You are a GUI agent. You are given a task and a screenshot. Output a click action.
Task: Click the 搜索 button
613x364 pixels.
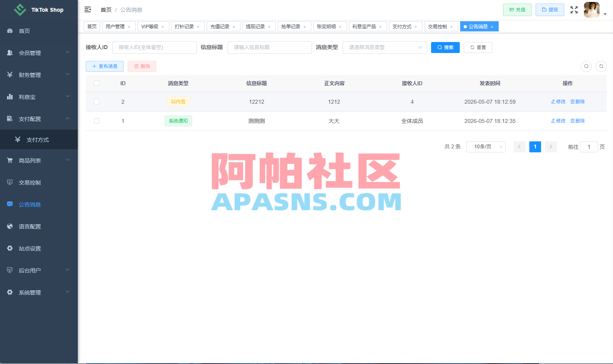coord(445,48)
